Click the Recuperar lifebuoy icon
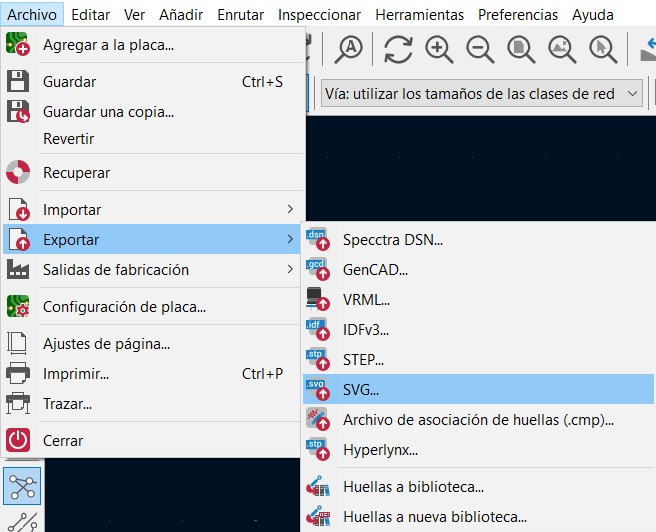Viewport: 656px width, 532px height. [18, 172]
